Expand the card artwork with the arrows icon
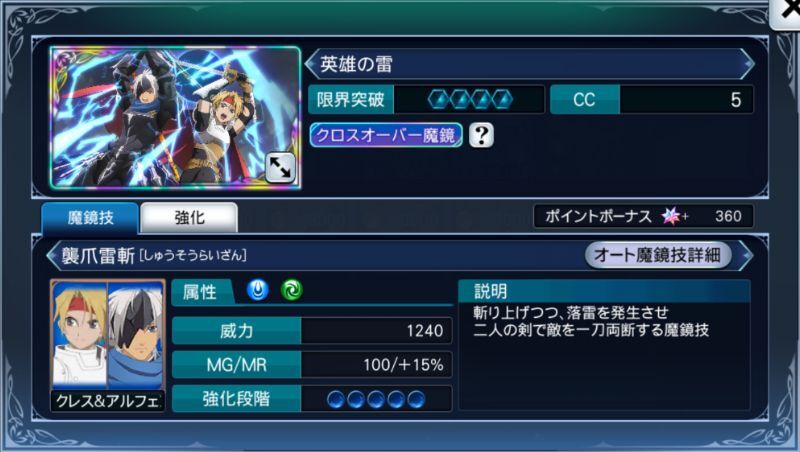 pyautogui.click(x=280, y=167)
